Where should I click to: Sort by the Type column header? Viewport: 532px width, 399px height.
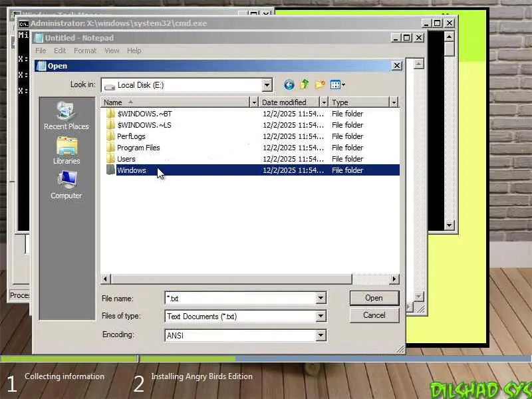(359, 102)
